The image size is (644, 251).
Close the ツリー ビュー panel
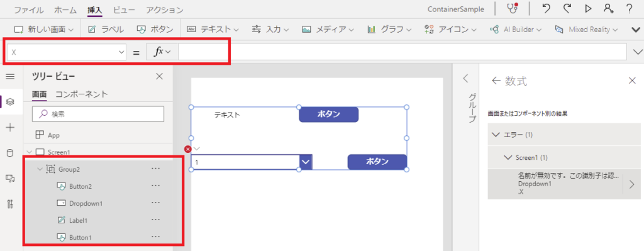click(159, 76)
